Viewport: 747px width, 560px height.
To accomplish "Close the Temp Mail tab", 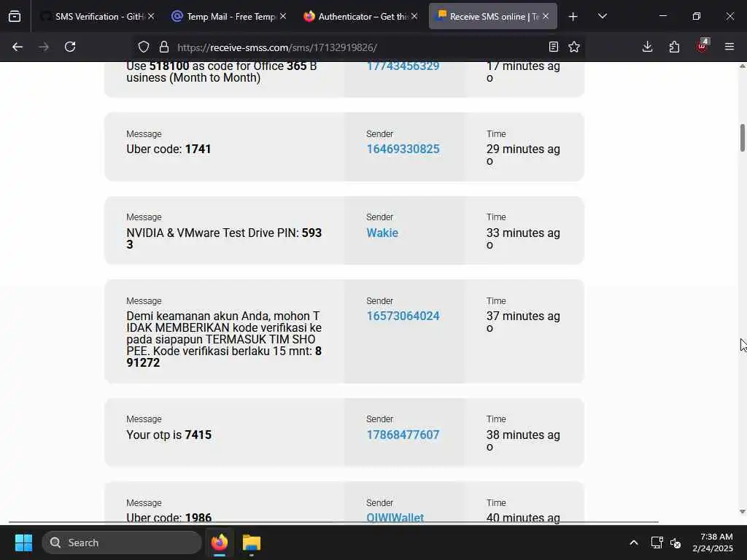I will [x=283, y=17].
